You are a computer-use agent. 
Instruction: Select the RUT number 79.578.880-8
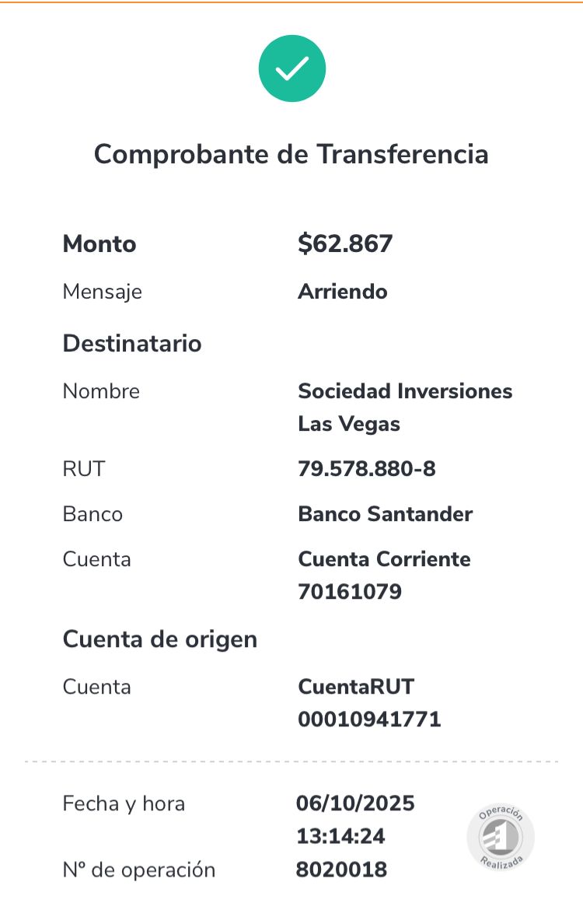tap(367, 469)
